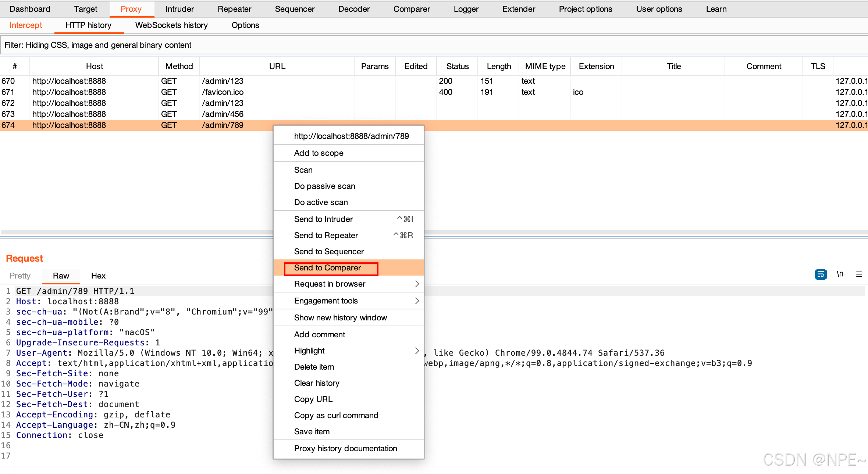Switch request view to Hex
868x474 pixels.
[98, 276]
